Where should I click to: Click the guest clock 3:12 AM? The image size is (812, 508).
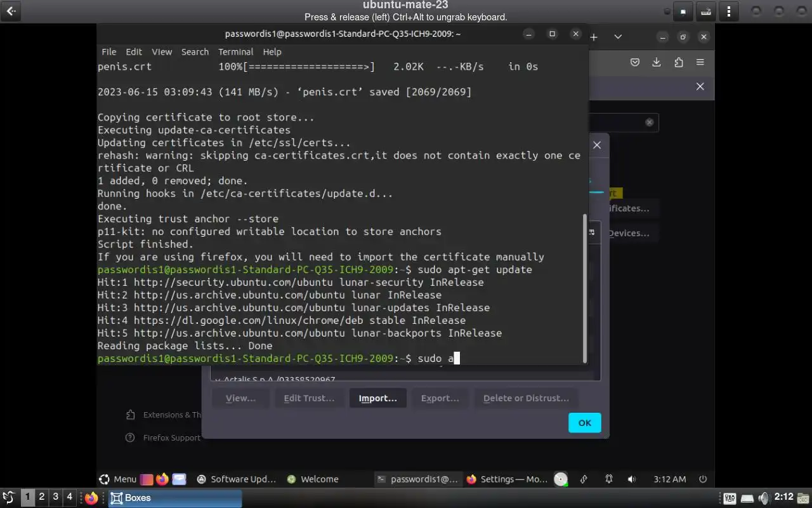670,479
